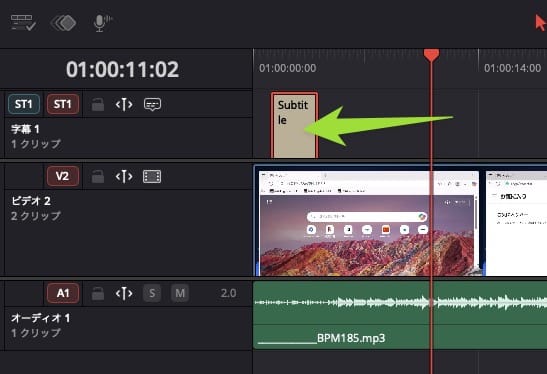Activate the red selection arrow tool
Viewport: 547px width, 374px height.
(x=540, y=23)
